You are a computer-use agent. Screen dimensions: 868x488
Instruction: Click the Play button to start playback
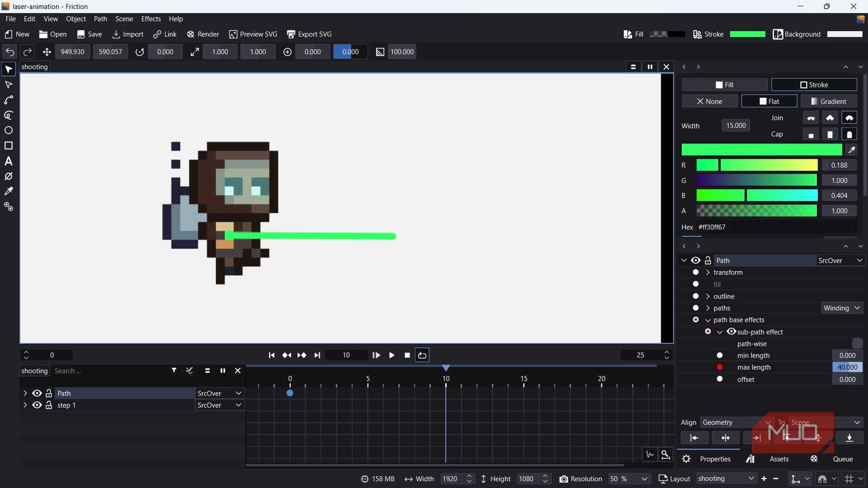(x=391, y=355)
